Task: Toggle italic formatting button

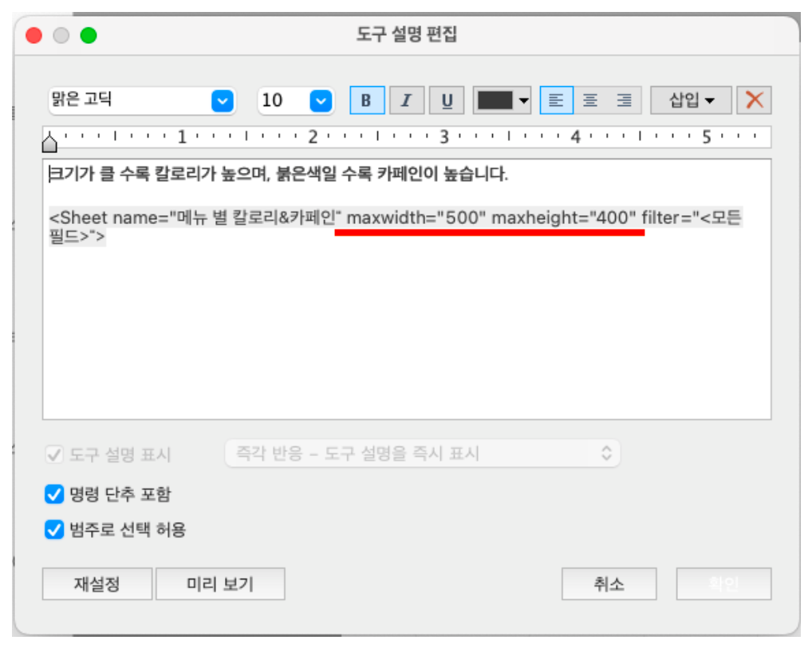Action: point(406,100)
